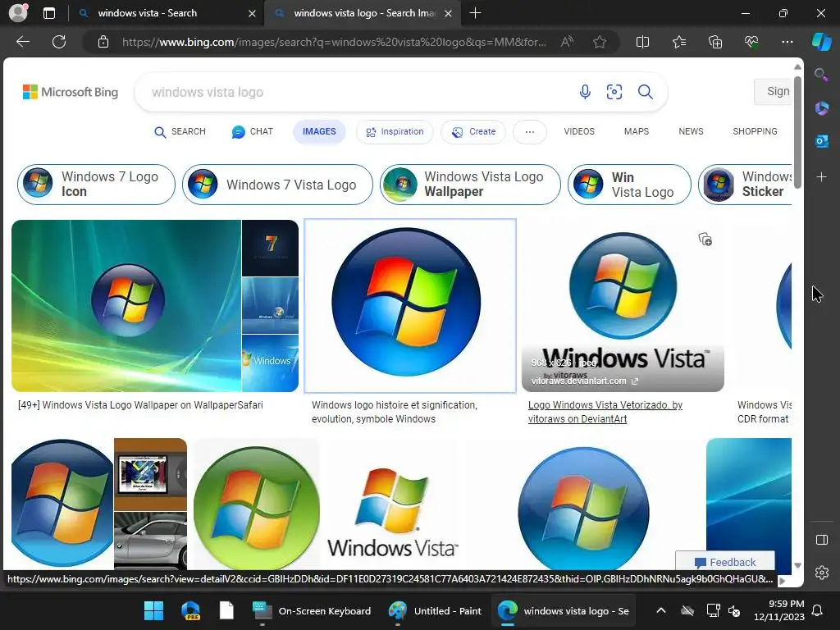Click the browser back arrow

(x=23, y=42)
